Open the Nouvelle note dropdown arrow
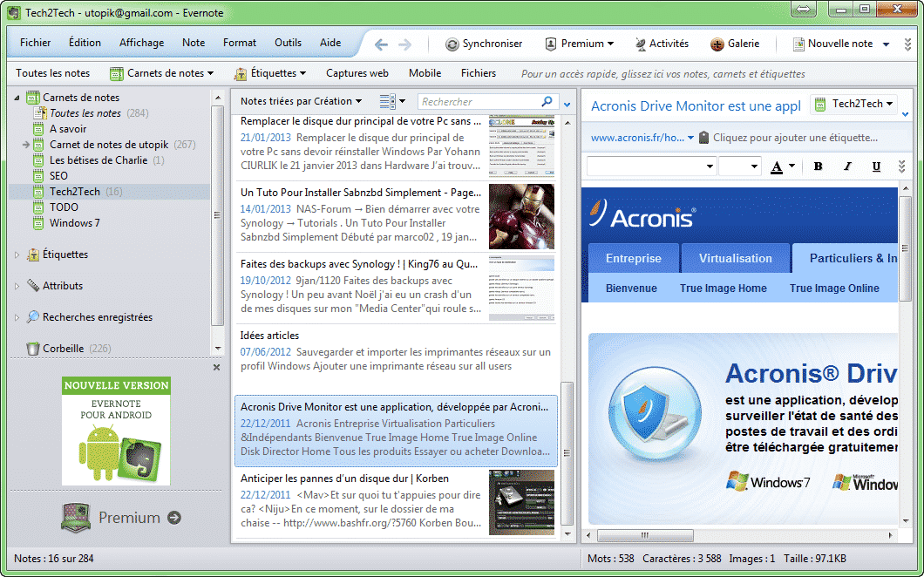Screen dimensions: 924x577 click(x=886, y=44)
